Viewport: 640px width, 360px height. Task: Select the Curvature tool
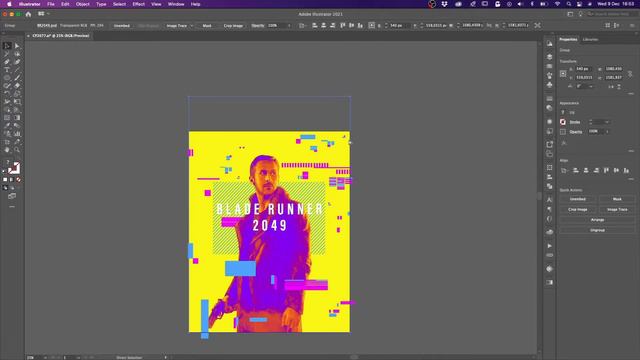(x=17, y=62)
